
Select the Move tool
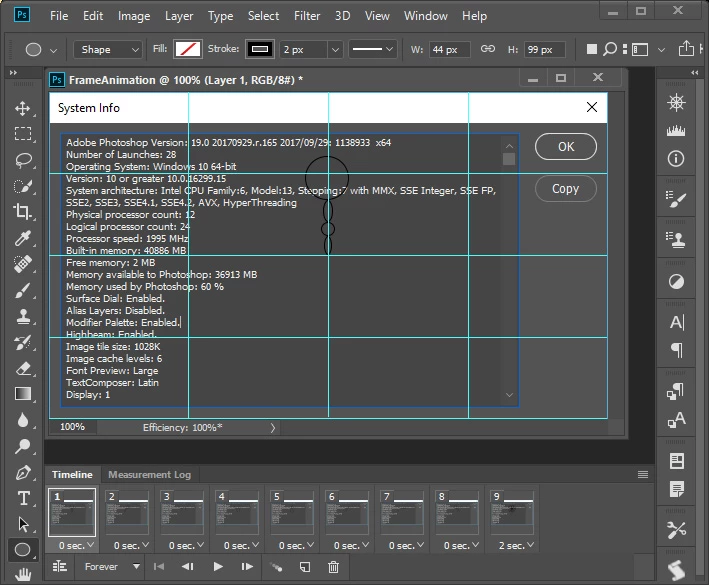click(23, 108)
